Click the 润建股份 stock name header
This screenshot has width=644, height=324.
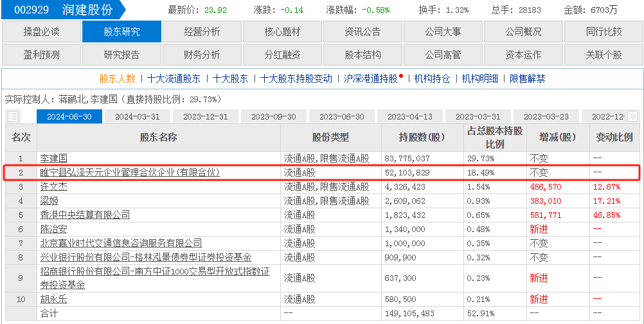coord(88,10)
